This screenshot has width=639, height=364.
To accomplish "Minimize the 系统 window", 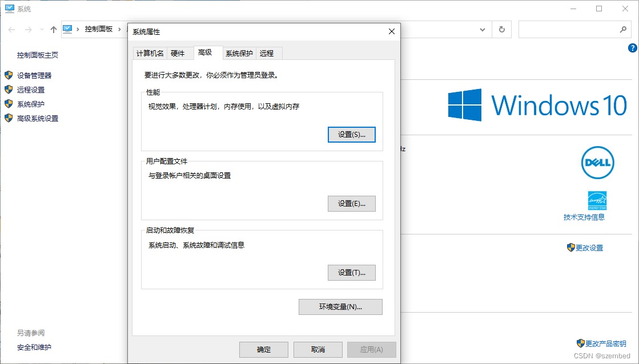I will pos(573,9).
